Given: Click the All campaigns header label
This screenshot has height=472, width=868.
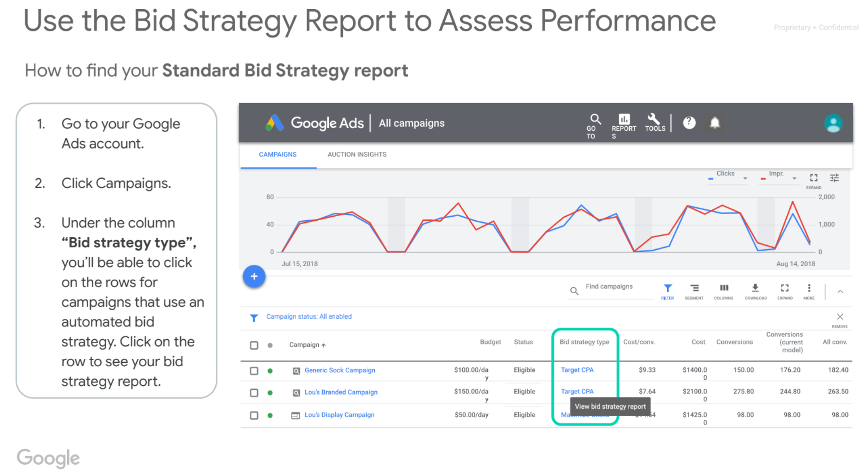Looking at the screenshot, I should click(411, 123).
